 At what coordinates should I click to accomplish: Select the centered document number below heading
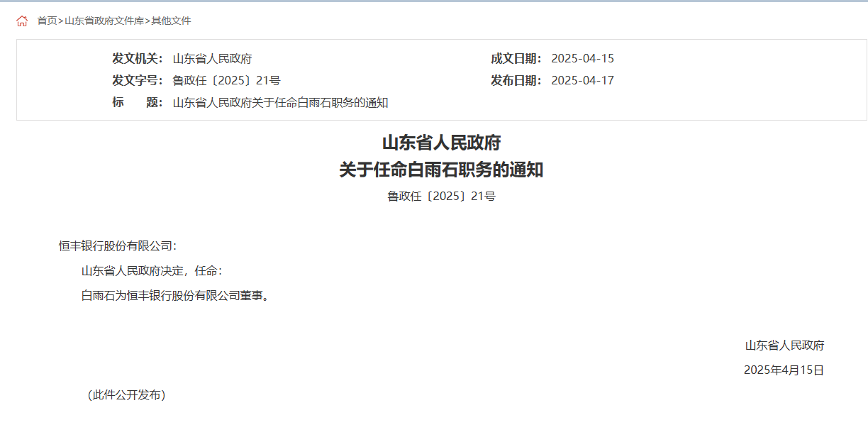tap(441, 197)
